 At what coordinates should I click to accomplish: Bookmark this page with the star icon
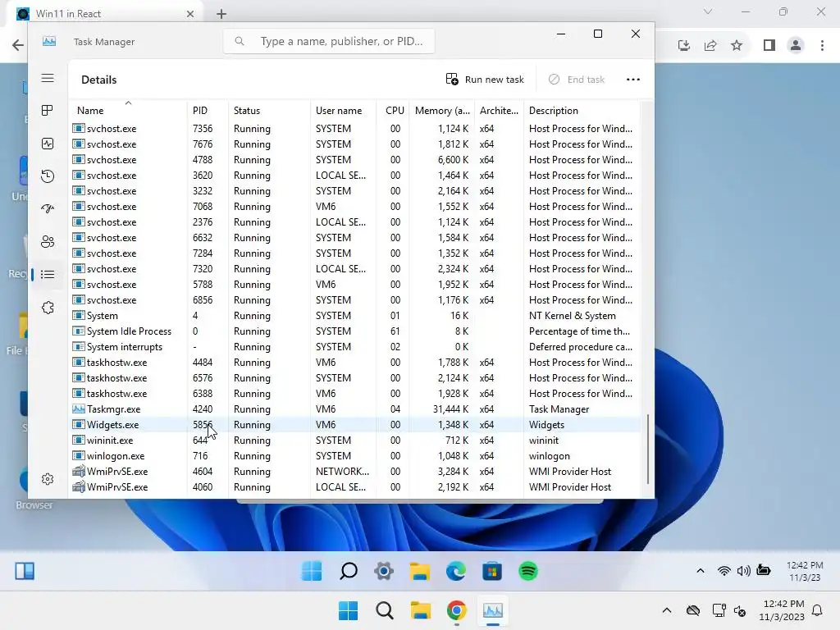coord(737,46)
